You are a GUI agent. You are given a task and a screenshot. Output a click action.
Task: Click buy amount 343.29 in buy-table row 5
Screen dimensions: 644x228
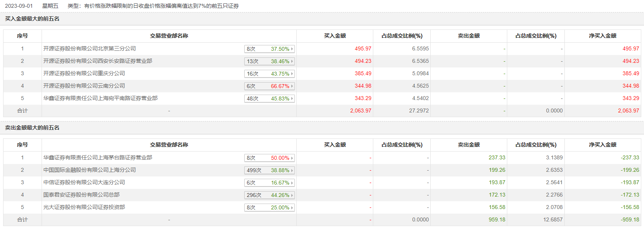[x=363, y=98]
